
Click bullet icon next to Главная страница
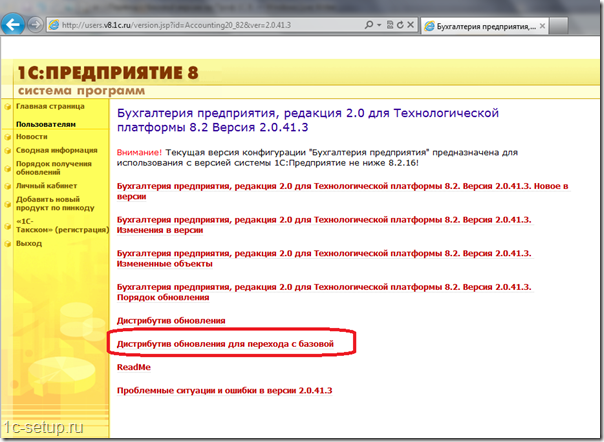coord(7,107)
